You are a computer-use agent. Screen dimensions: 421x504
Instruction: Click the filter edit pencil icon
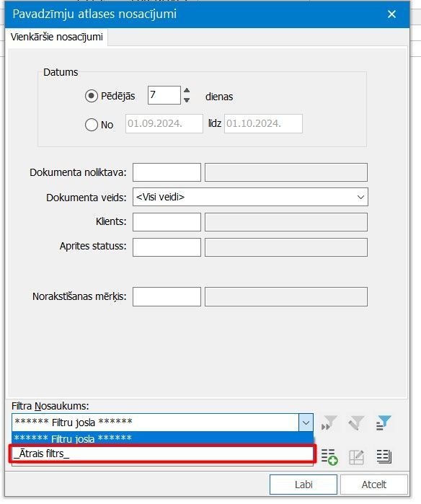[x=356, y=423]
